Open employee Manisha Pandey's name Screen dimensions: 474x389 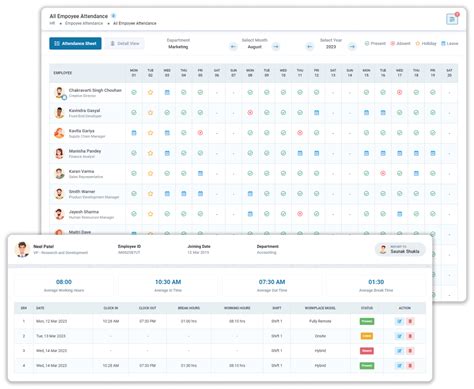click(x=85, y=151)
